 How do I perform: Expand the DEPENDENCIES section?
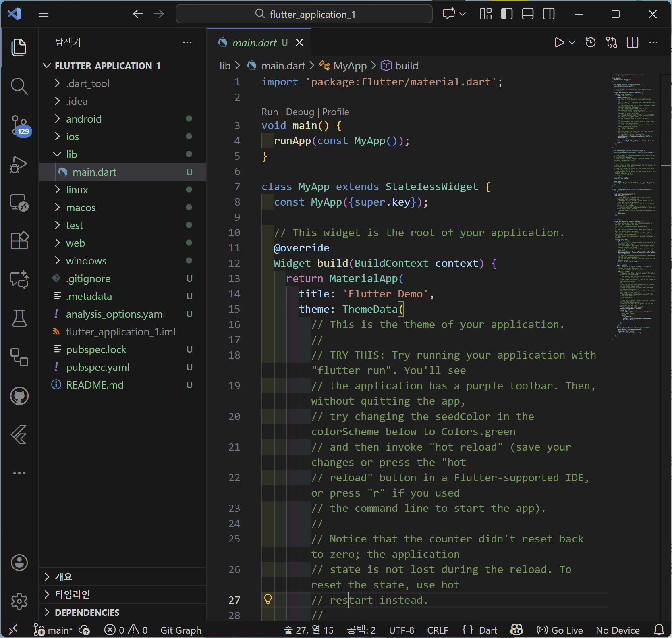coord(122,613)
